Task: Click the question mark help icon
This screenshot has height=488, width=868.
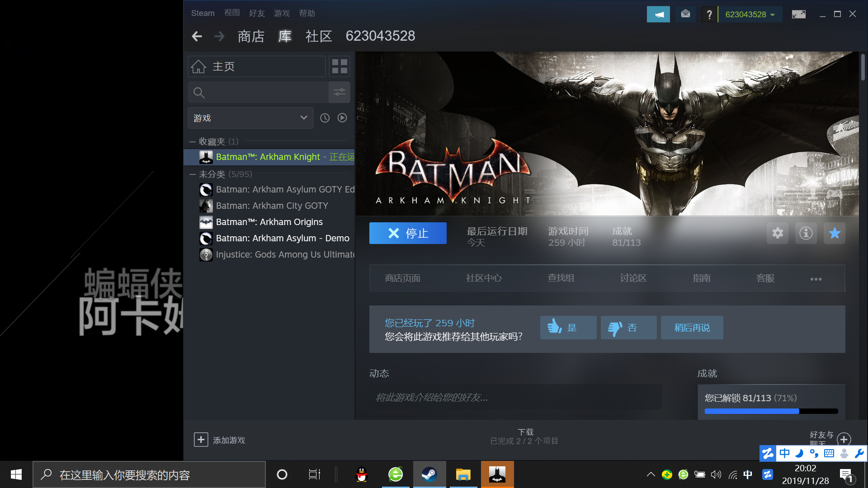Action: tap(709, 14)
